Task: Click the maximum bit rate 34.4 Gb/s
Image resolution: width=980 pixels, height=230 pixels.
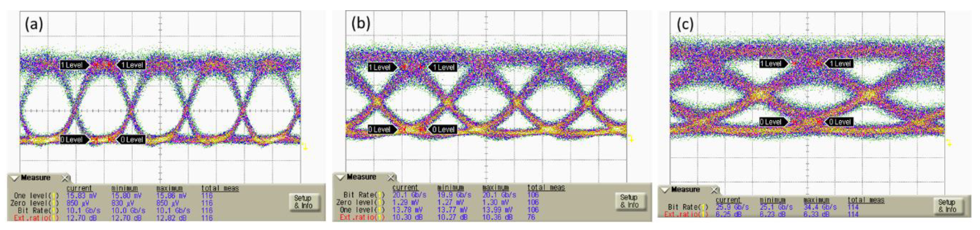Action: pos(820,207)
